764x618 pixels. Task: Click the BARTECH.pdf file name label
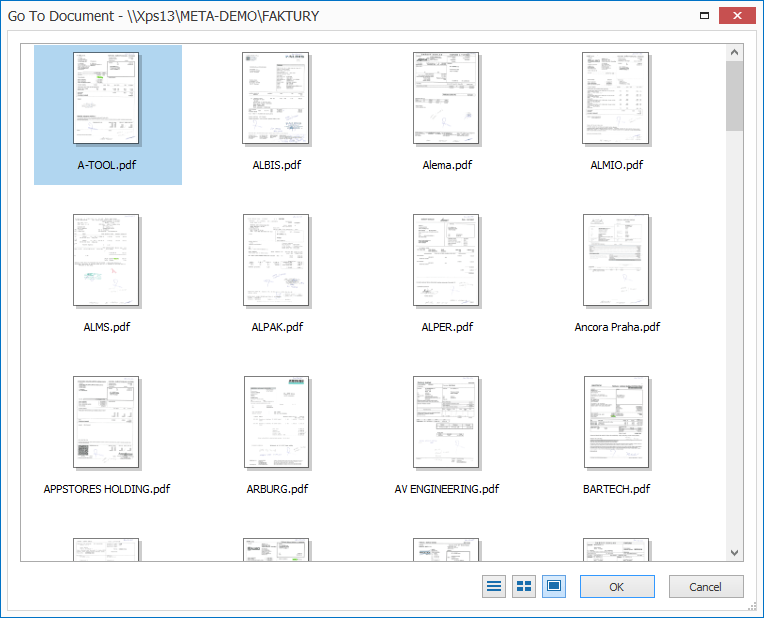tap(616, 489)
